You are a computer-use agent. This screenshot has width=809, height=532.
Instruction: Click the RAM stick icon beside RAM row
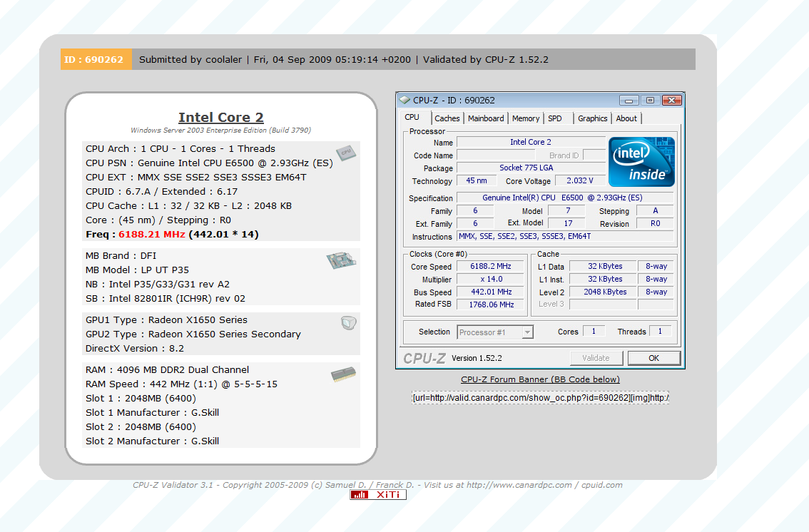344,374
